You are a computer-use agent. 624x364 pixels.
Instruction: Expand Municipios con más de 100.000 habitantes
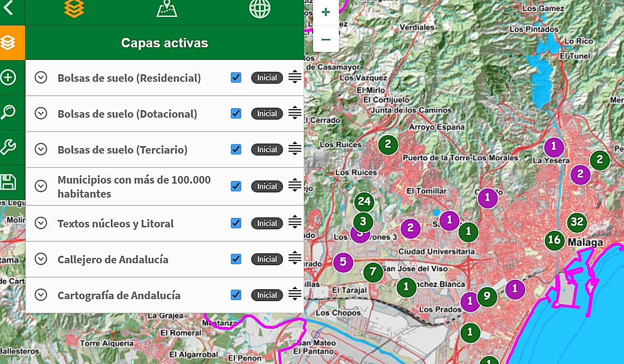[x=41, y=186]
